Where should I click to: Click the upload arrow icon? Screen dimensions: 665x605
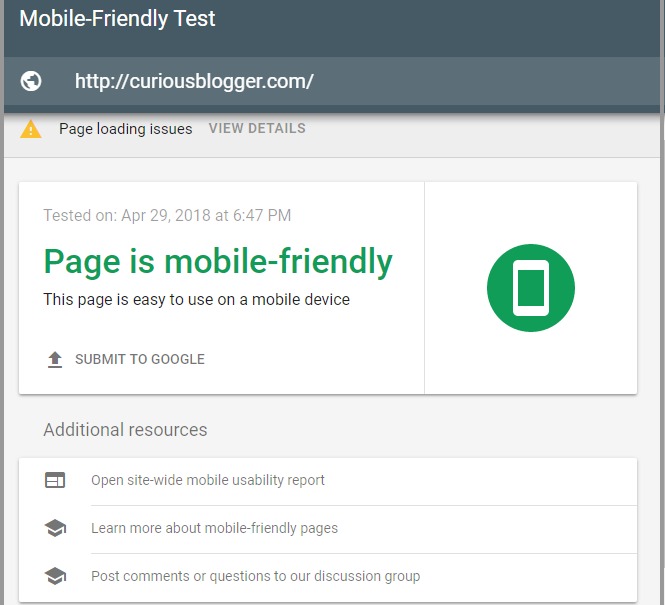coord(55,360)
